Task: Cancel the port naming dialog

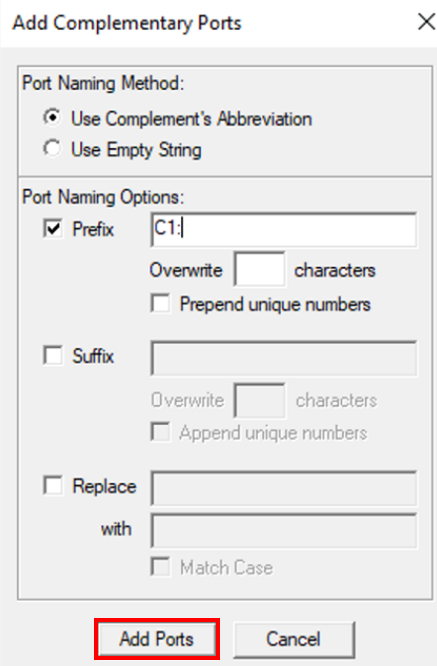Action: [x=293, y=639]
